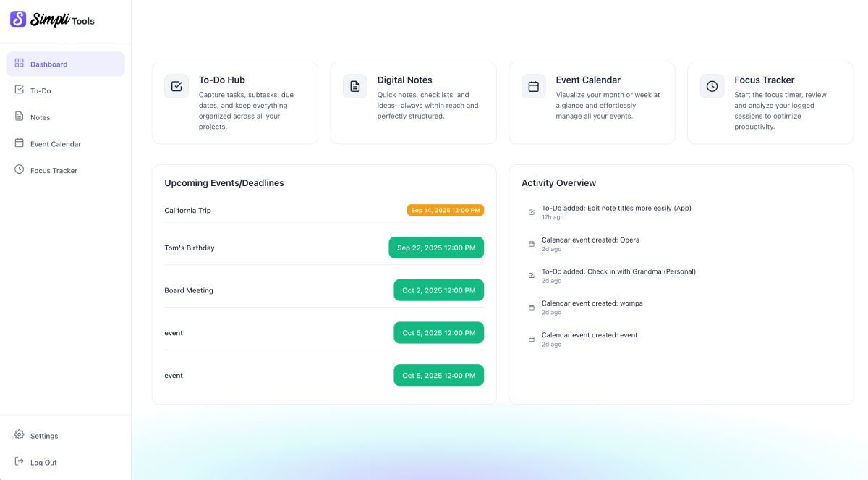
Task: Click the sidebar Notes page icon
Action: (x=19, y=117)
